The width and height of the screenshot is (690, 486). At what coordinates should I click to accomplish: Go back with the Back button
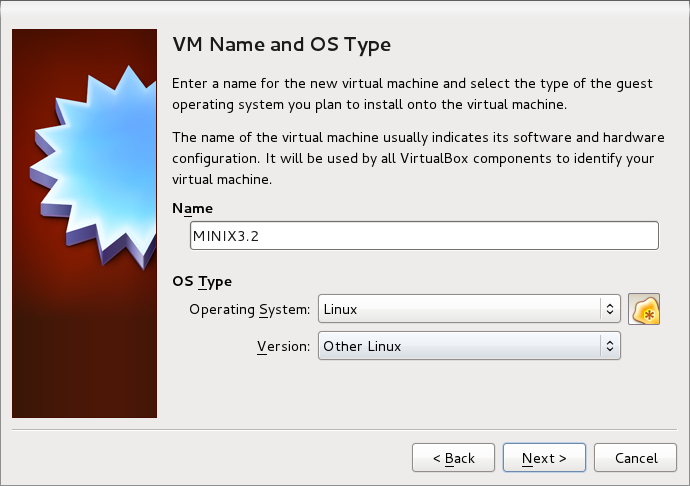coord(453,458)
